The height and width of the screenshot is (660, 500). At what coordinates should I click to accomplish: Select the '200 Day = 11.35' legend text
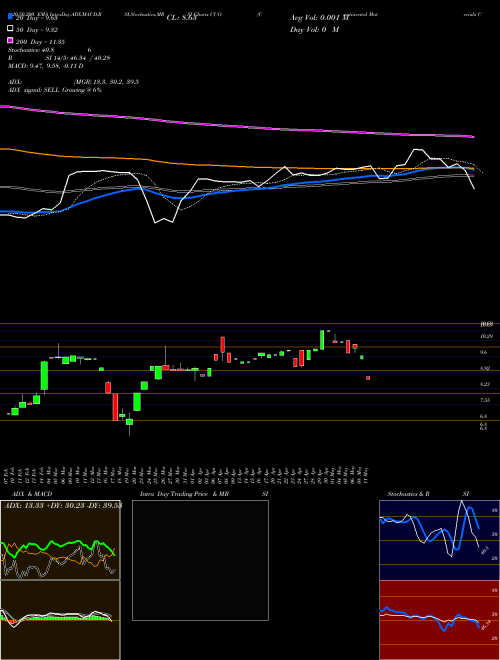point(40,42)
